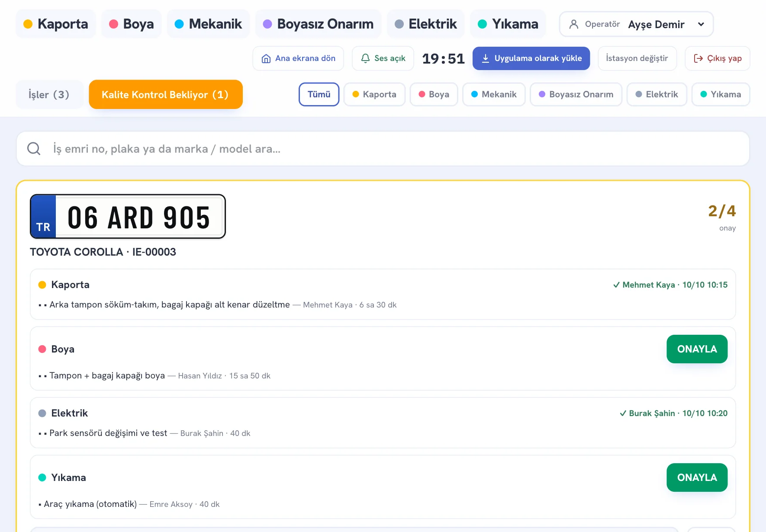
Task: Click Burak Şahin 10/10 10:20 approval text
Action: coord(673,413)
